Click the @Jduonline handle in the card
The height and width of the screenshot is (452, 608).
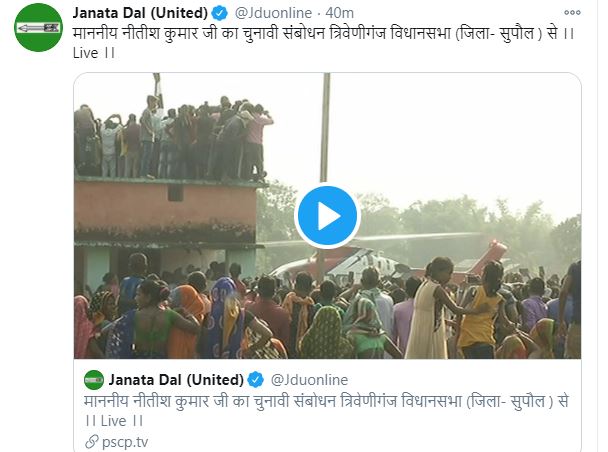309,380
